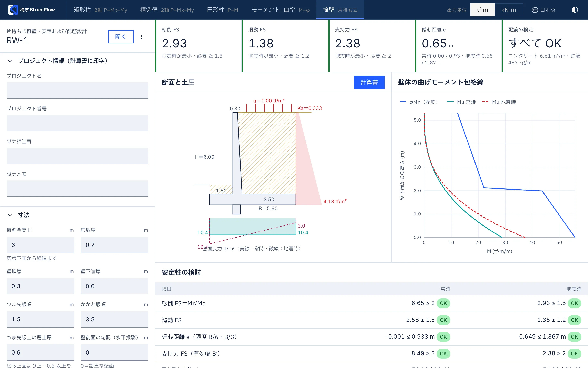The image size is (588, 368).
Task: Click the StructFlow logo icon
Action: coord(13,10)
